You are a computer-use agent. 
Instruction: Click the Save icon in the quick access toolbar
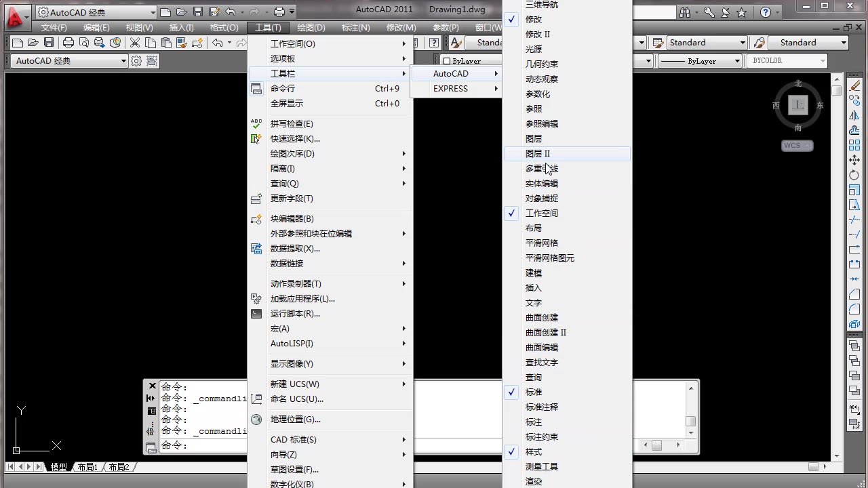pyautogui.click(x=197, y=12)
